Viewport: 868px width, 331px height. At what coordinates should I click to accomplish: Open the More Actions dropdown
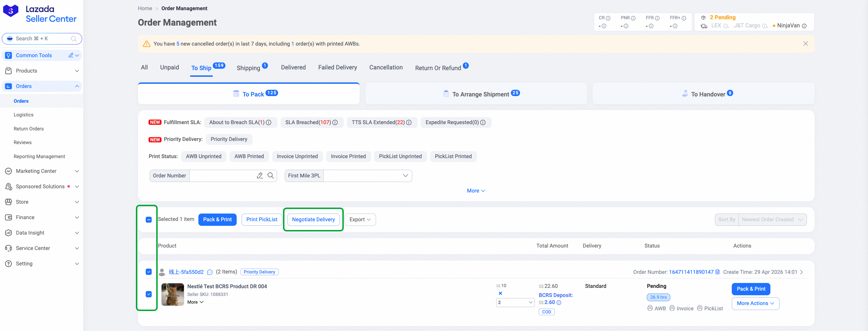(x=755, y=303)
